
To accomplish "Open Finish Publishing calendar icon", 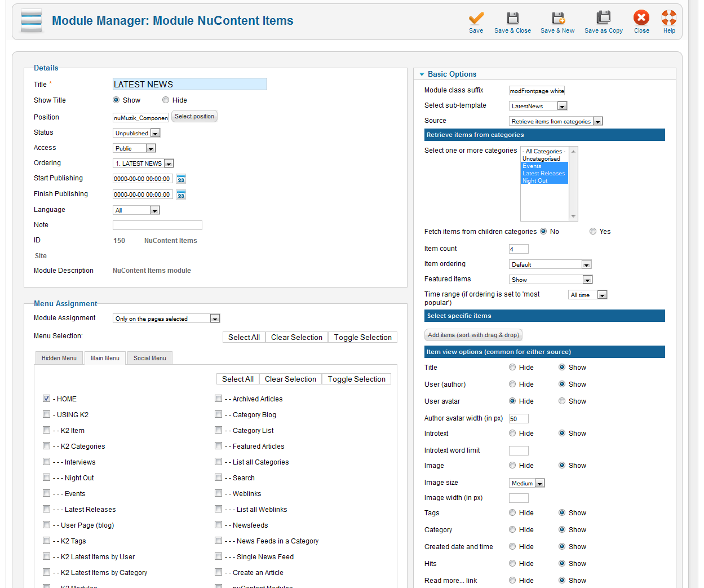I will 181,194.
